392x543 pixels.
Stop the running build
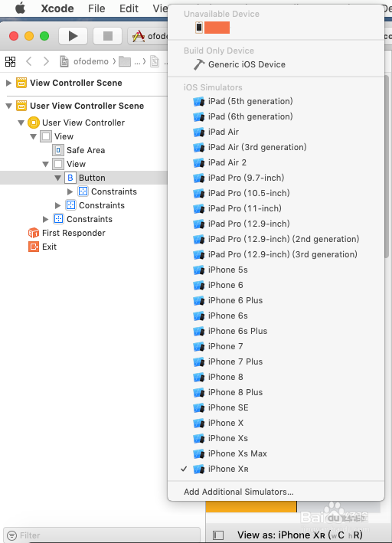point(108,36)
